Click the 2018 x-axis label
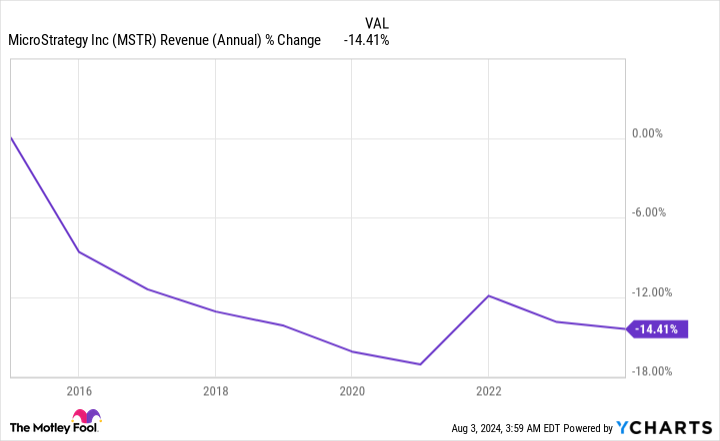The image size is (720, 441). (216, 391)
